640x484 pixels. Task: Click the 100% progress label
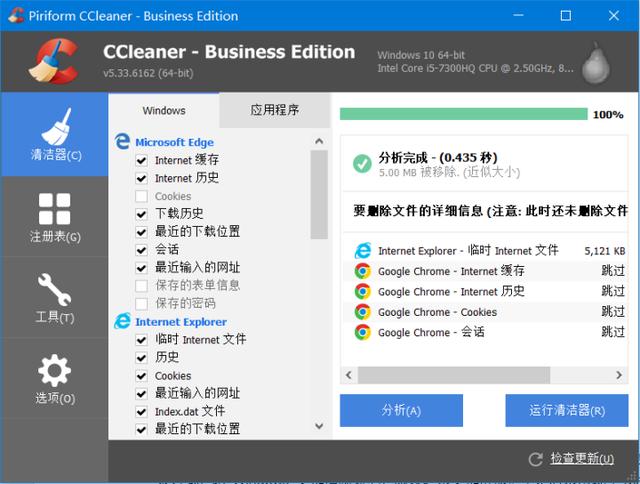point(608,115)
